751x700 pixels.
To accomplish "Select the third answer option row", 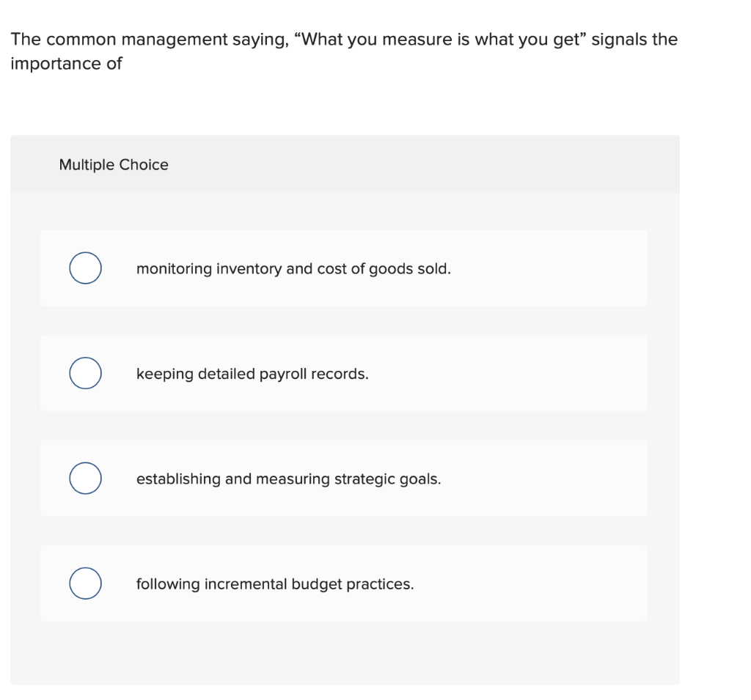I will point(345,478).
